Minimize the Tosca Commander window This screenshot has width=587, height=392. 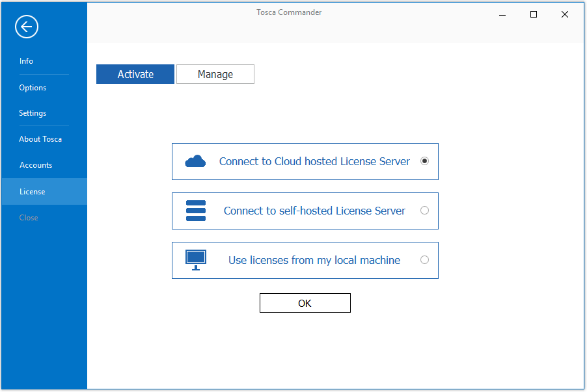(502, 14)
